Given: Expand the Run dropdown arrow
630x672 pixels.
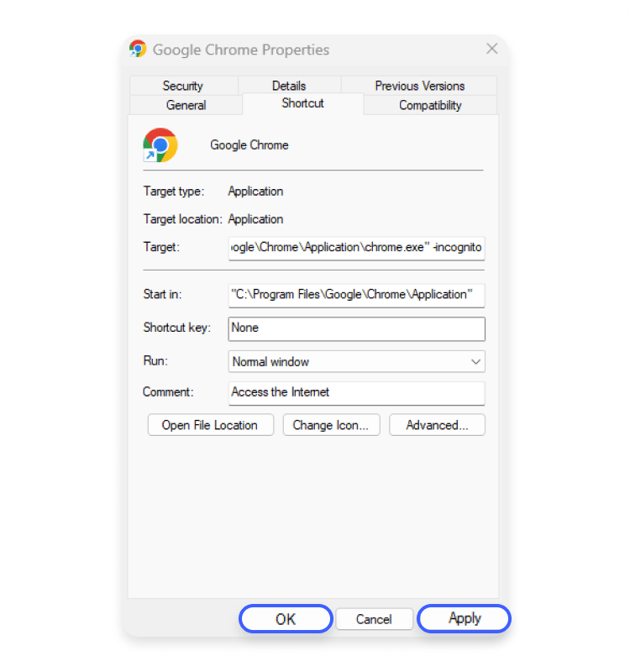Looking at the screenshot, I should click(475, 362).
